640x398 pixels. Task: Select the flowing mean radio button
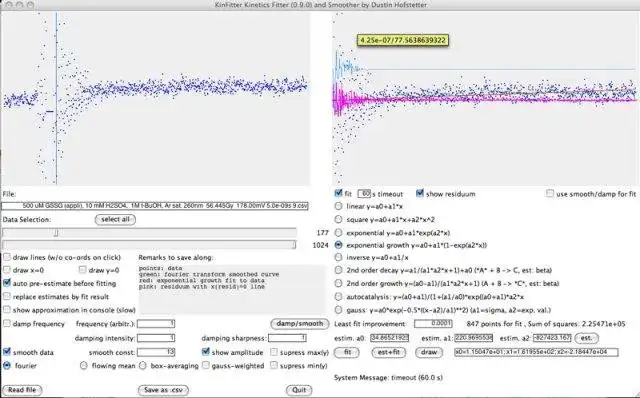click(x=84, y=365)
